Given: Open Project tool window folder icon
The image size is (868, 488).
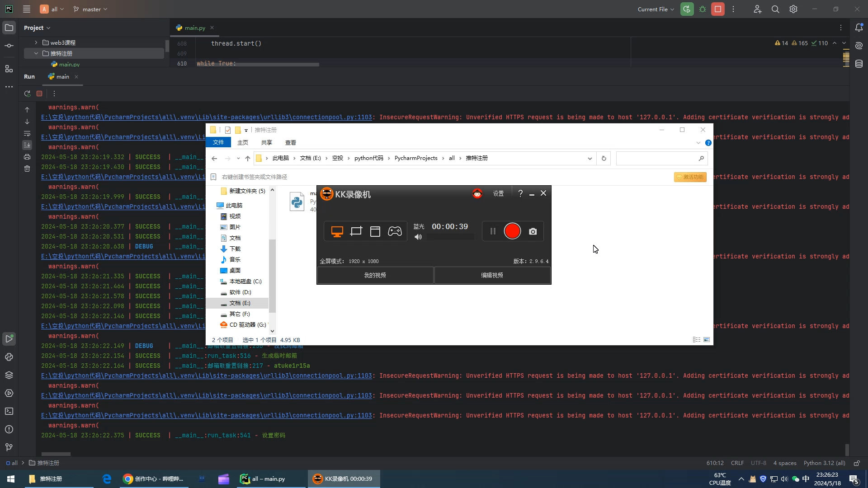Looking at the screenshot, I should [x=9, y=28].
